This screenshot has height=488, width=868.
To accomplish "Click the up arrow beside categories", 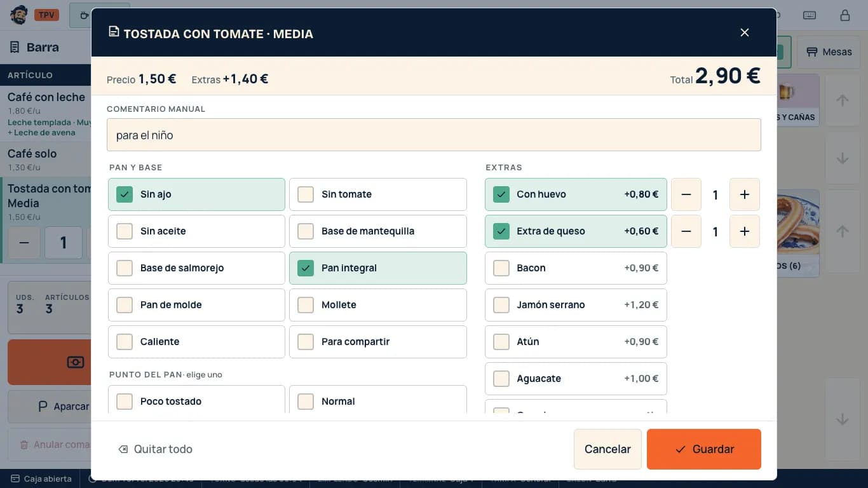I will (843, 100).
